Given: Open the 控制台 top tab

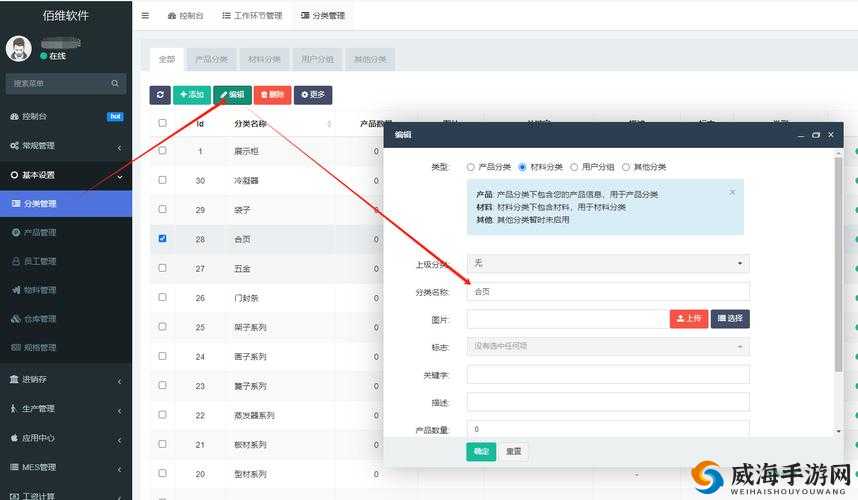Looking at the screenshot, I should tap(185, 16).
